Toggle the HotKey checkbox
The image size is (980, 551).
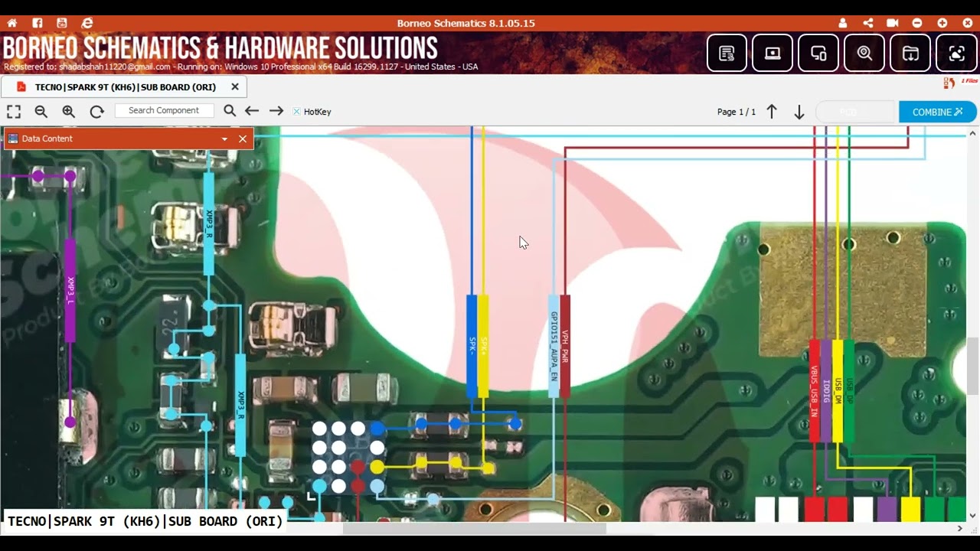pos(296,112)
